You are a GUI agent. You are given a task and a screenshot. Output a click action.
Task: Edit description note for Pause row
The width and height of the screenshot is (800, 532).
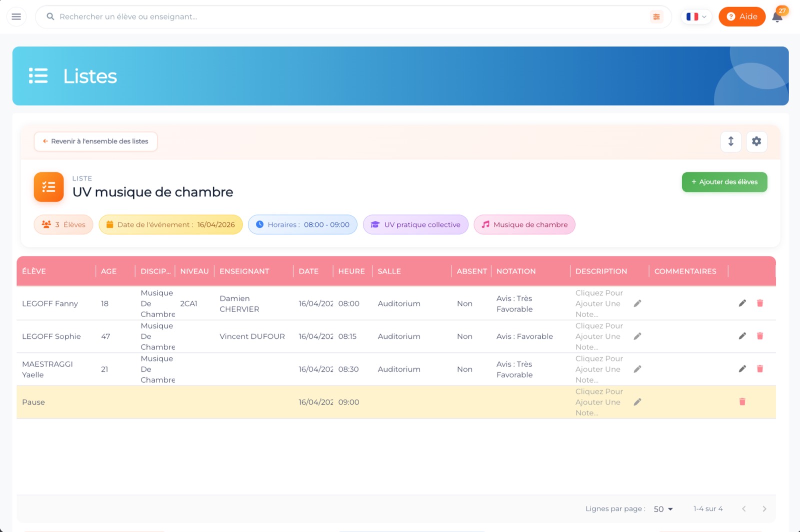637,402
